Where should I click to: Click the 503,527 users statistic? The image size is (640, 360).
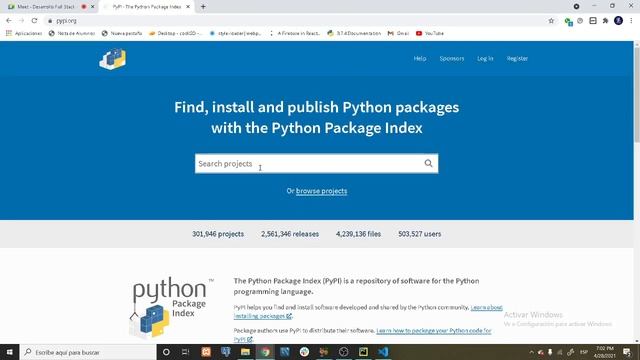click(x=420, y=234)
